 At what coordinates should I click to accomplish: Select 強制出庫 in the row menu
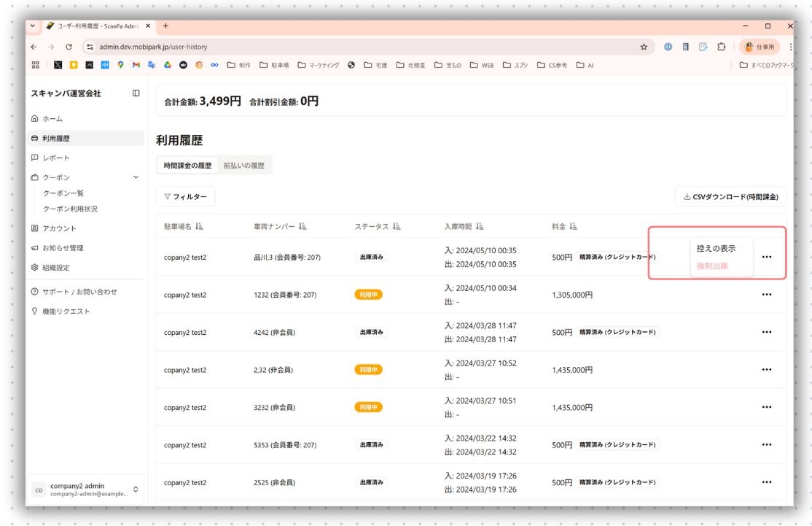click(x=712, y=266)
